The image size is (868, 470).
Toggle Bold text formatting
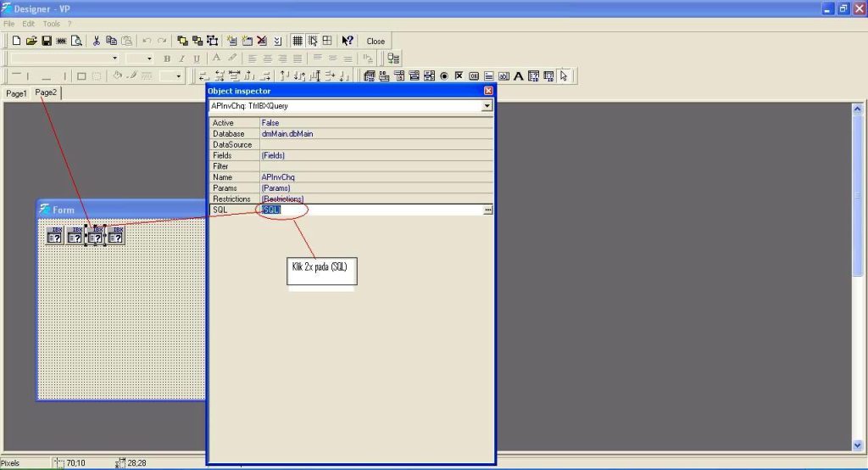(167, 59)
